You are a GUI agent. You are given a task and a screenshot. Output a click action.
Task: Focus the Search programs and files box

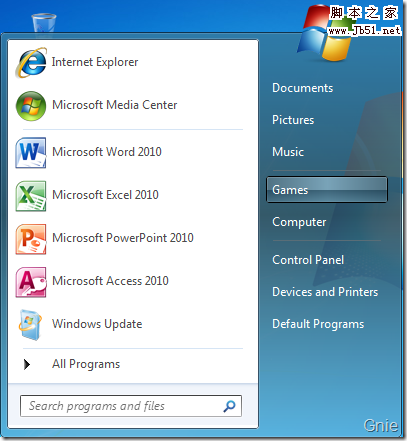pos(131,406)
